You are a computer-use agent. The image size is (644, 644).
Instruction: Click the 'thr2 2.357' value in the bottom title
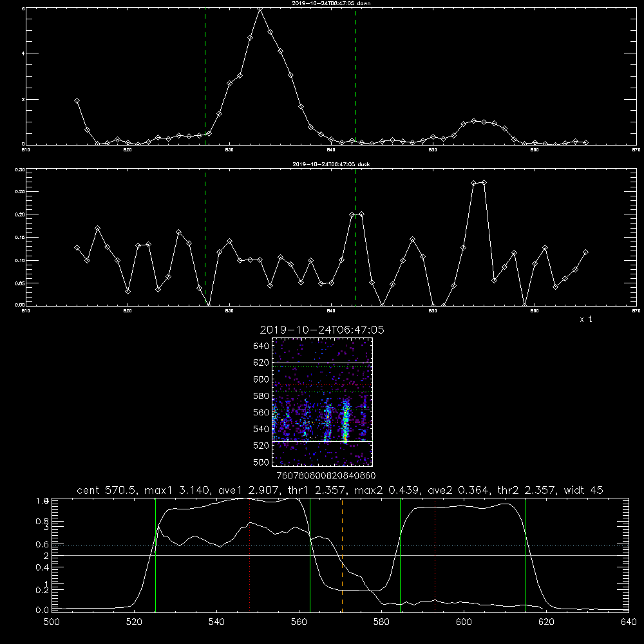(x=527, y=490)
